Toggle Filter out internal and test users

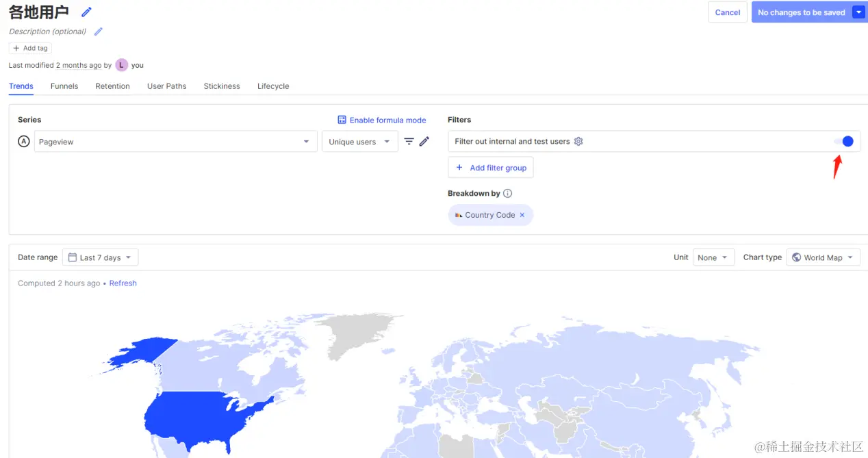[843, 141]
